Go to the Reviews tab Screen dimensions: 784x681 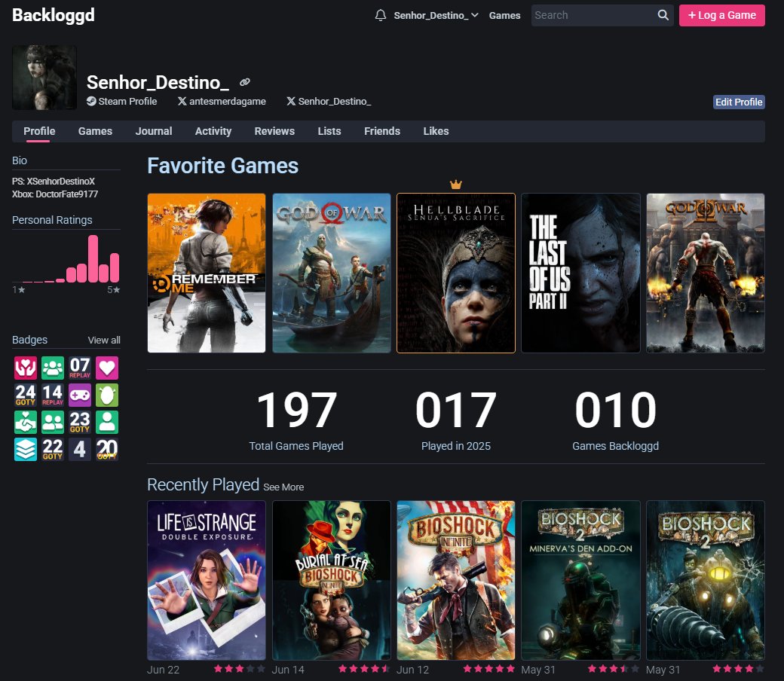[x=274, y=131]
